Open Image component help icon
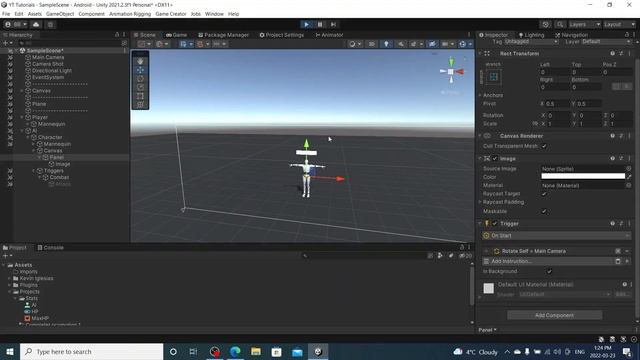 pyautogui.click(x=613, y=158)
